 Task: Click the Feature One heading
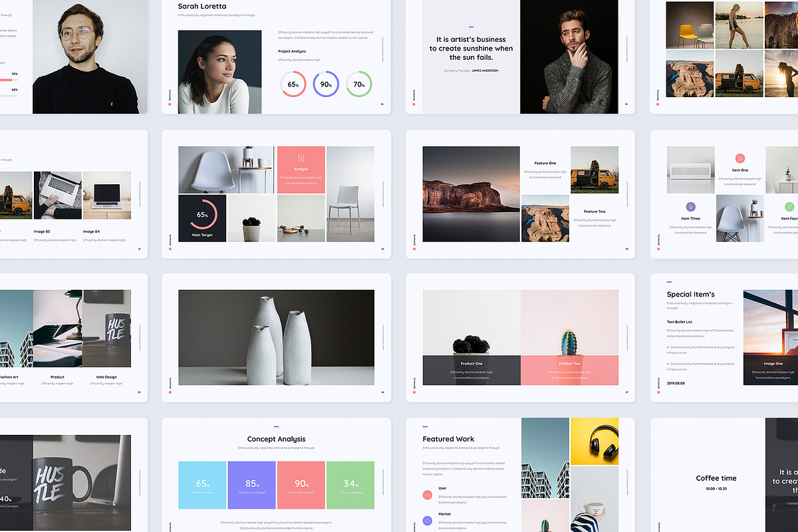coord(545,163)
